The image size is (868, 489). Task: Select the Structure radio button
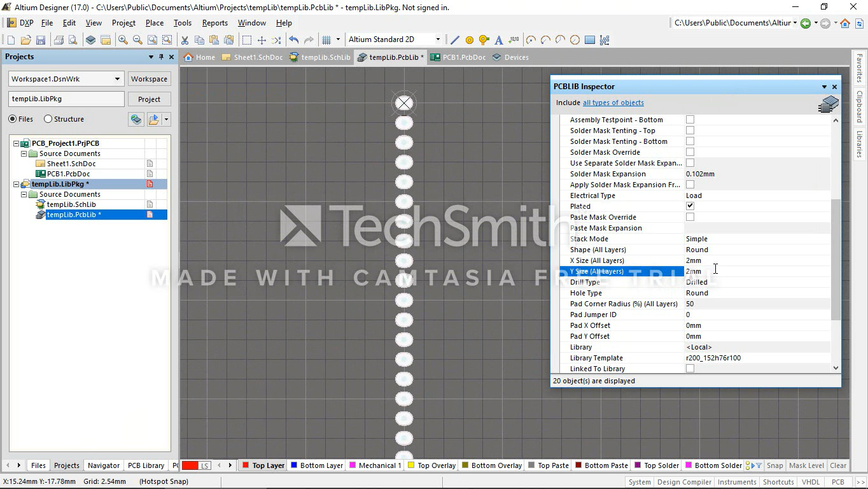coord(48,119)
